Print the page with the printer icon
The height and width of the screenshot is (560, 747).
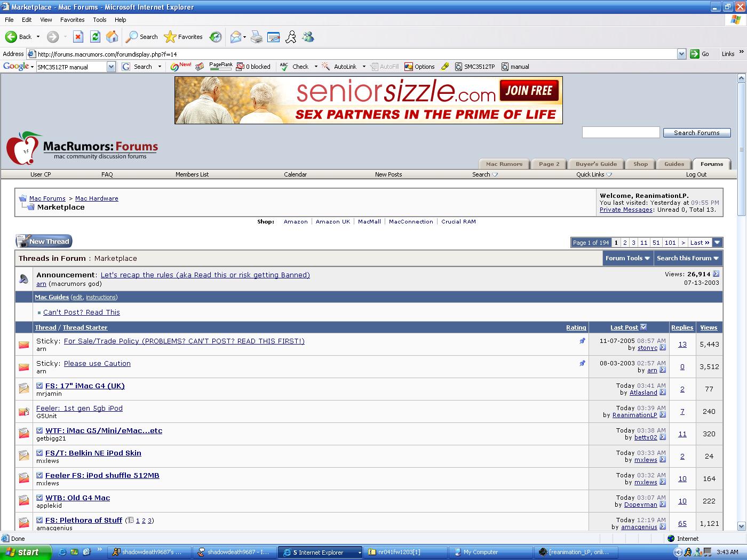(x=257, y=37)
